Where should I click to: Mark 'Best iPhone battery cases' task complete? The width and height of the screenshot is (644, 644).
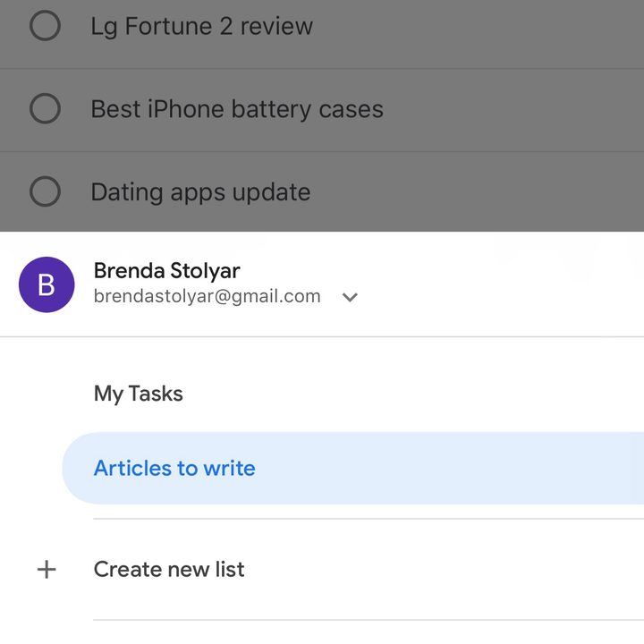[x=46, y=108]
